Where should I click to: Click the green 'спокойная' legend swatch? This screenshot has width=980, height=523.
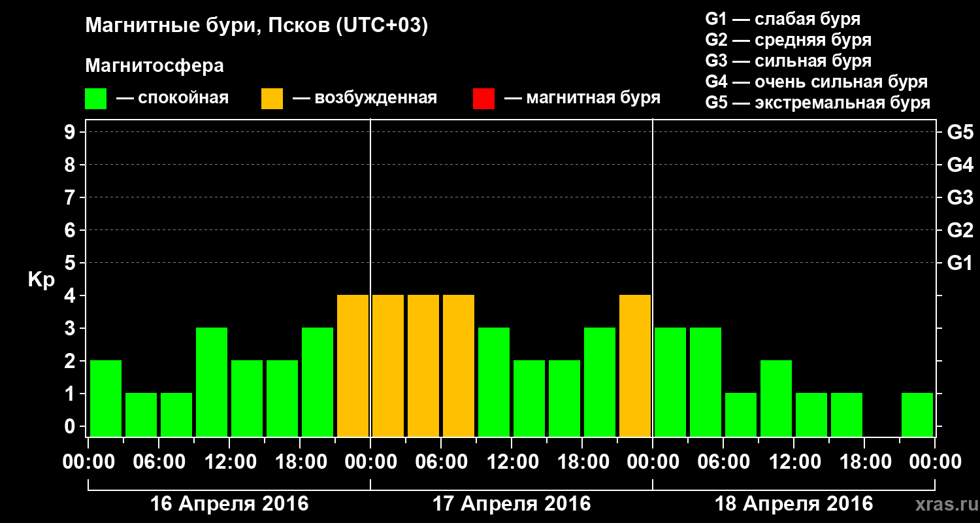click(x=95, y=99)
